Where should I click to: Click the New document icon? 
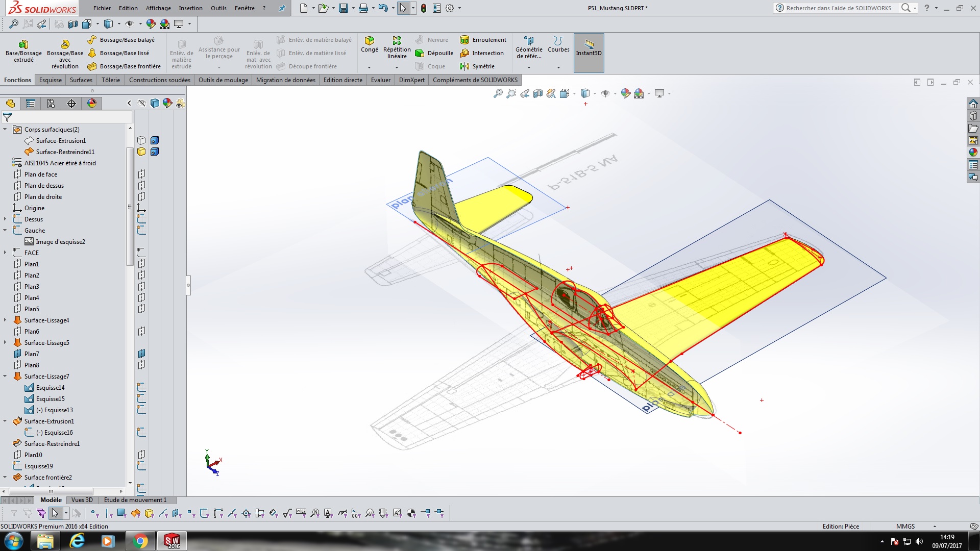pyautogui.click(x=304, y=8)
